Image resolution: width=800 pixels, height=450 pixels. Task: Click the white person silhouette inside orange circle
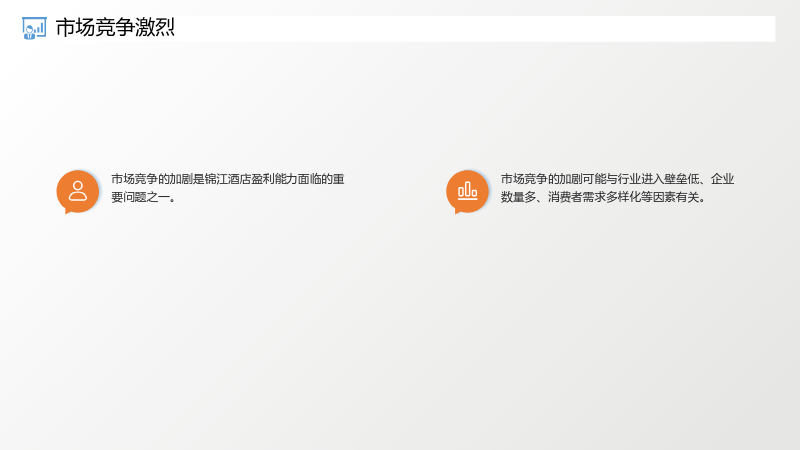tap(78, 191)
